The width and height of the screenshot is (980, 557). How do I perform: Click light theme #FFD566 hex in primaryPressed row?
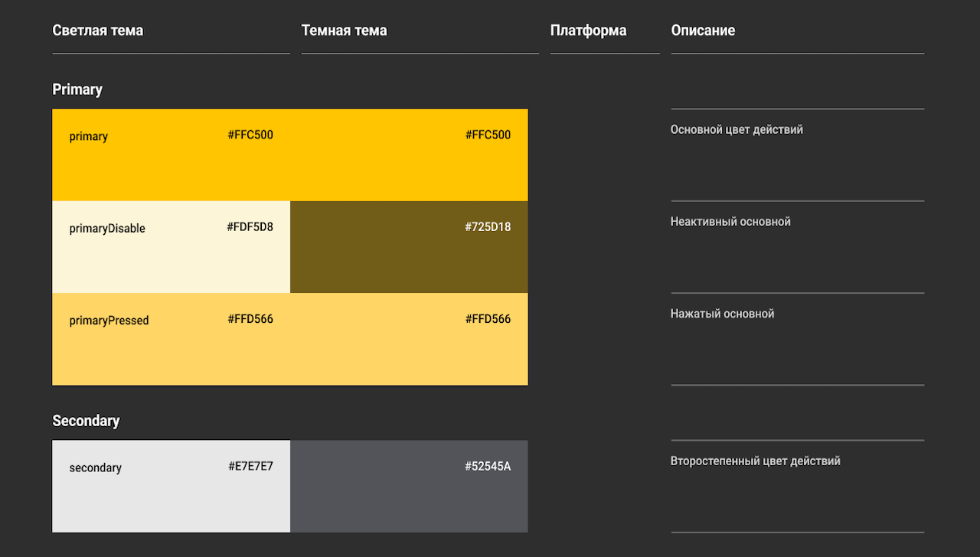(x=250, y=319)
